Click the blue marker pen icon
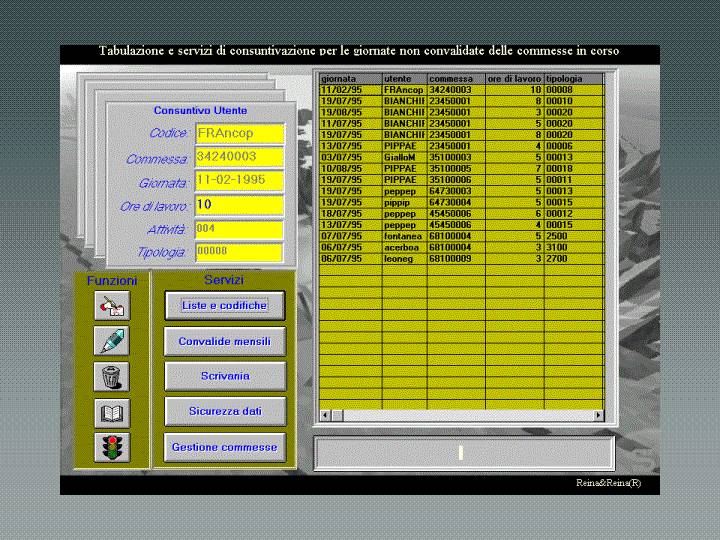 pyautogui.click(x=112, y=341)
